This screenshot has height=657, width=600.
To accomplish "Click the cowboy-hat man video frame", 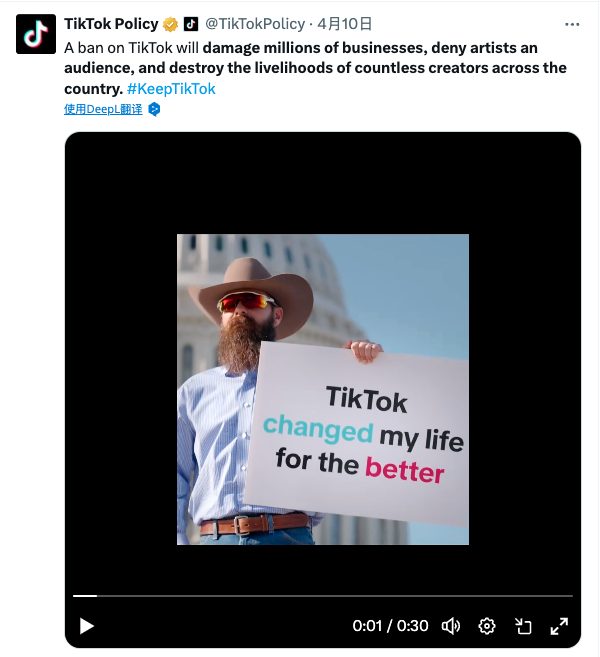I will coord(323,389).
